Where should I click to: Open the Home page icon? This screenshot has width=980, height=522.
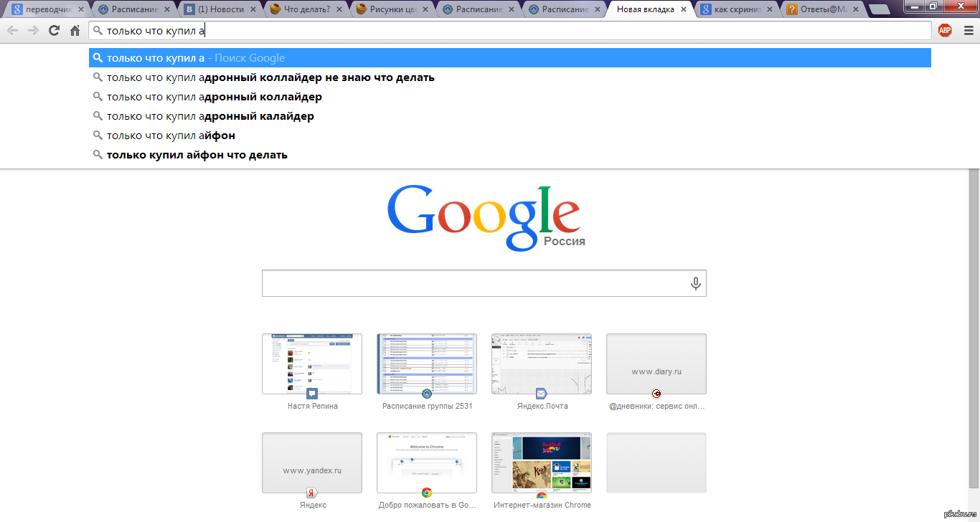(75, 31)
